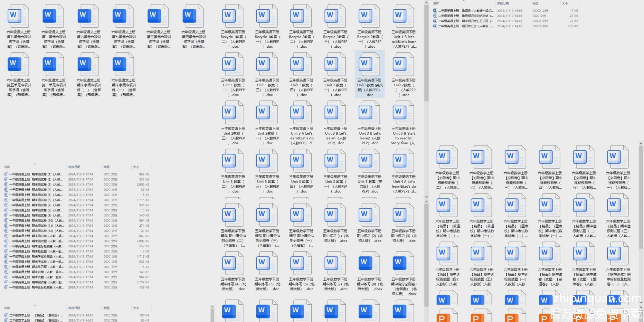The height and width of the screenshot is (322, 644).
Task: Click scroll-down arrow of 三年级英语下册 panel
Action: point(426,196)
